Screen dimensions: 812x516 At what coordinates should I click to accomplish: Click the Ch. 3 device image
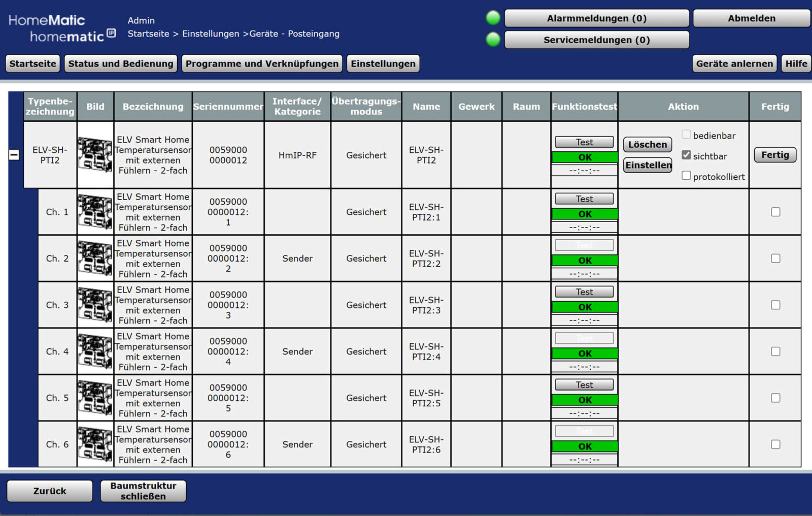click(x=95, y=305)
